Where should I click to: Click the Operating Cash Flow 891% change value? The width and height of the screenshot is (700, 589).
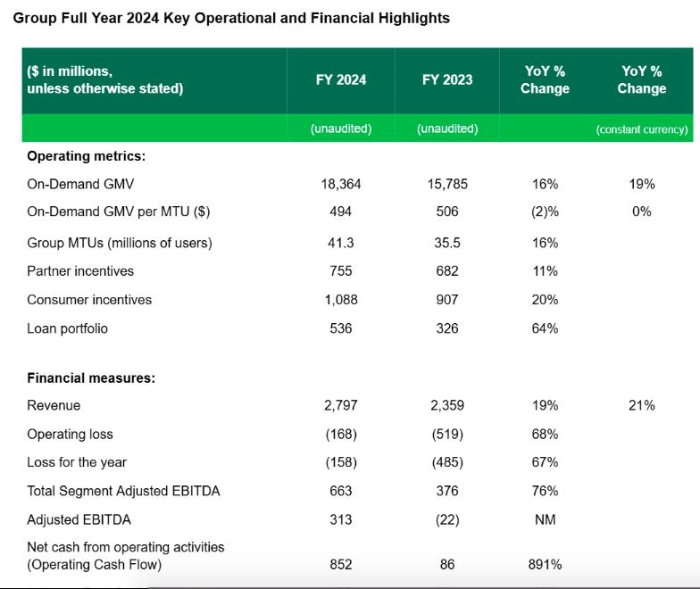545,564
